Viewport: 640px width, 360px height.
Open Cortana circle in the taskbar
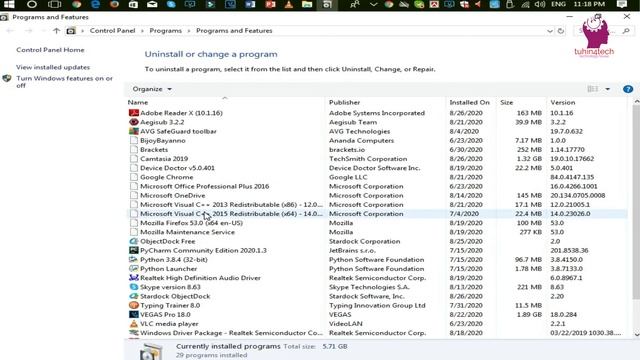click(31, 4)
